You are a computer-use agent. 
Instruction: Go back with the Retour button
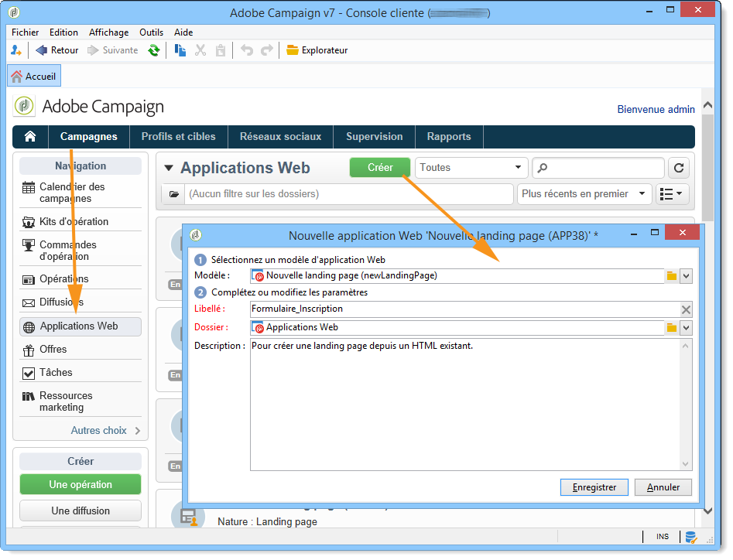[57, 50]
